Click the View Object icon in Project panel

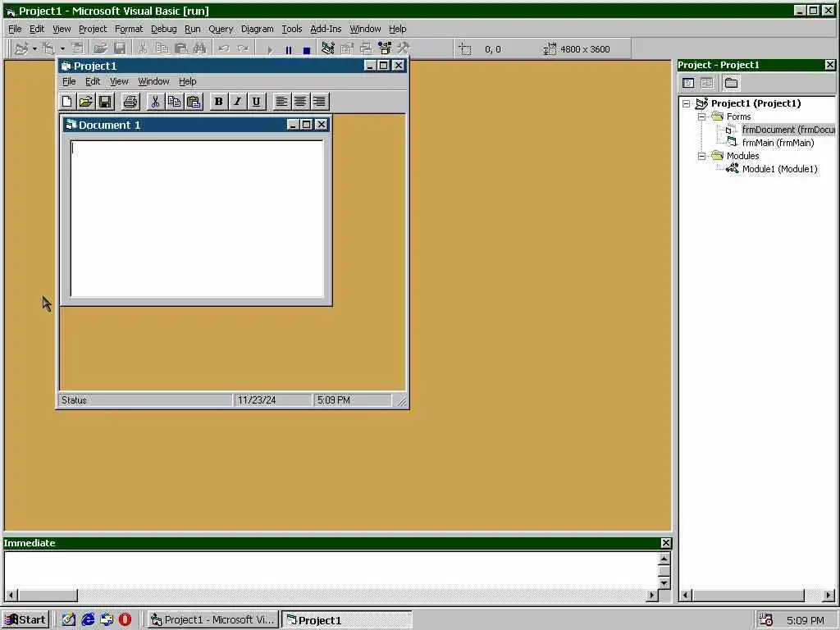coord(707,83)
